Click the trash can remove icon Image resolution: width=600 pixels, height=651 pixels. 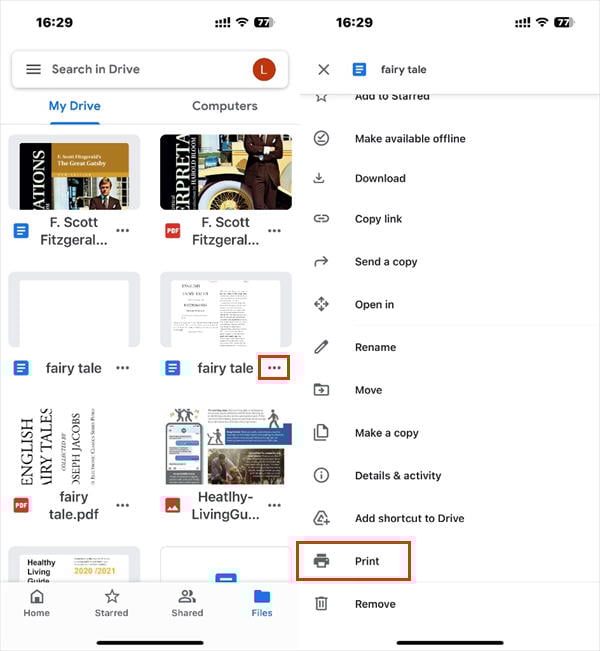click(321, 603)
